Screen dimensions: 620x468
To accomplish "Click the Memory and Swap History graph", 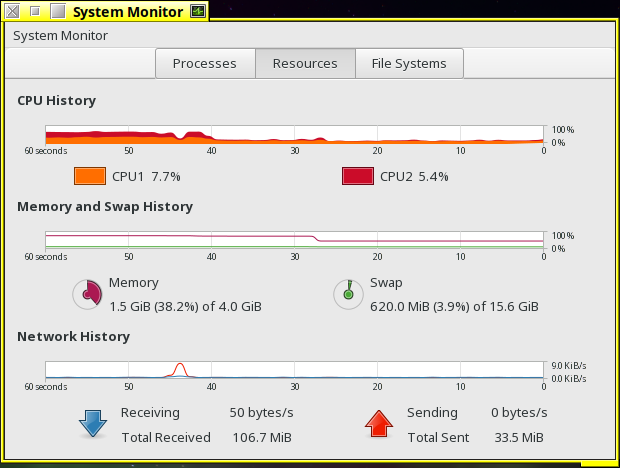I will click(x=295, y=240).
